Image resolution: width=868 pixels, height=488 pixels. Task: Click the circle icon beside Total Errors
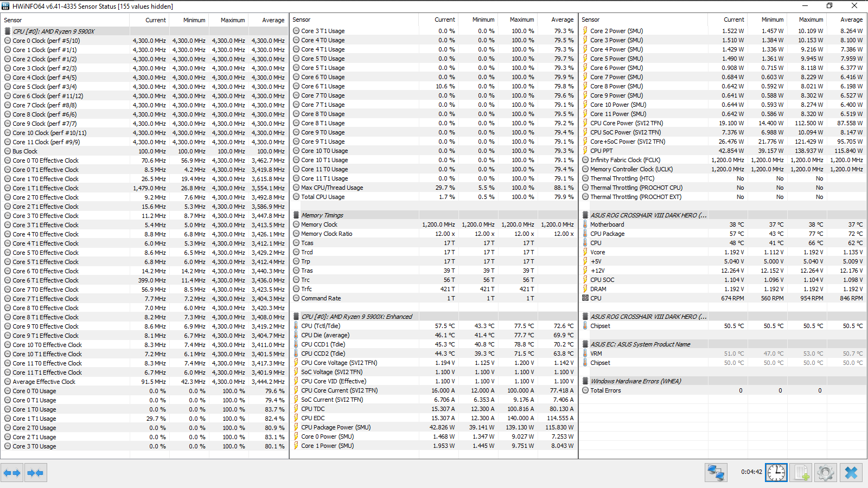[585, 390]
